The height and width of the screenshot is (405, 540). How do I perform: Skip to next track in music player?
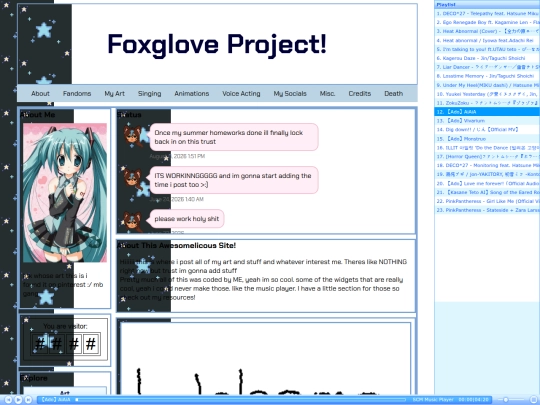coord(29,399)
